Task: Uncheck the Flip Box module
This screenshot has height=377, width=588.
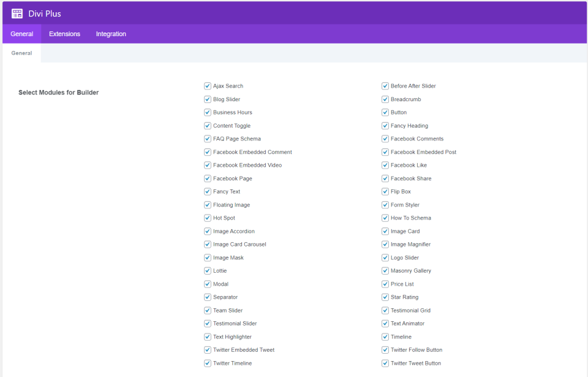Action: click(385, 191)
